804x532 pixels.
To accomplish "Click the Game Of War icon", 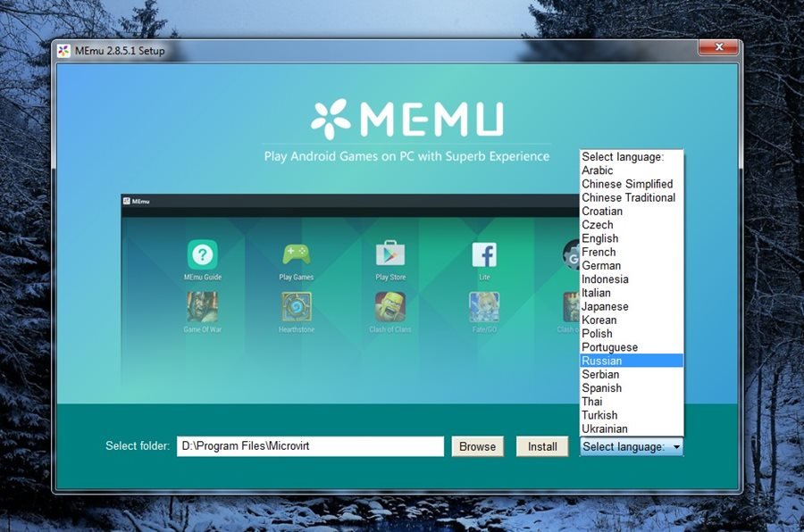I will [202, 306].
